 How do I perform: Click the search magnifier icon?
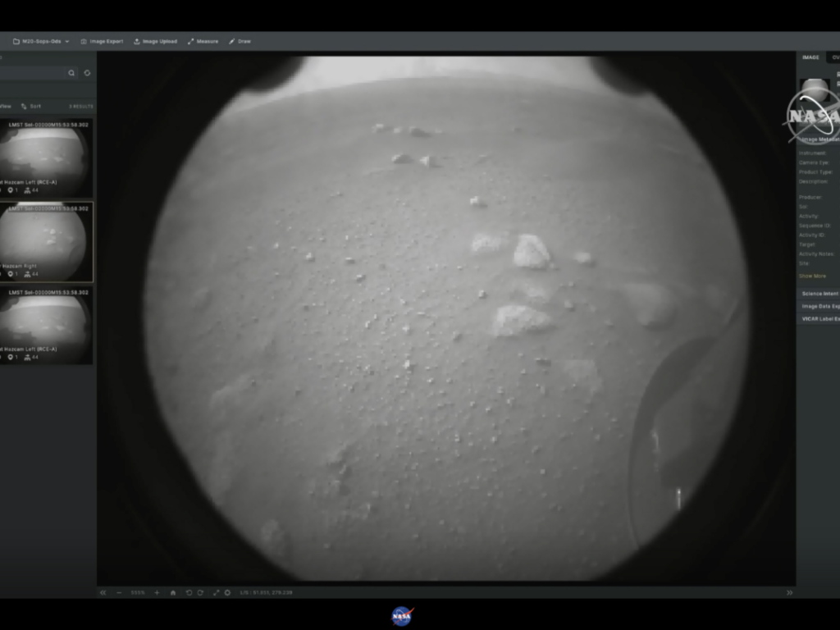(x=71, y=73)
